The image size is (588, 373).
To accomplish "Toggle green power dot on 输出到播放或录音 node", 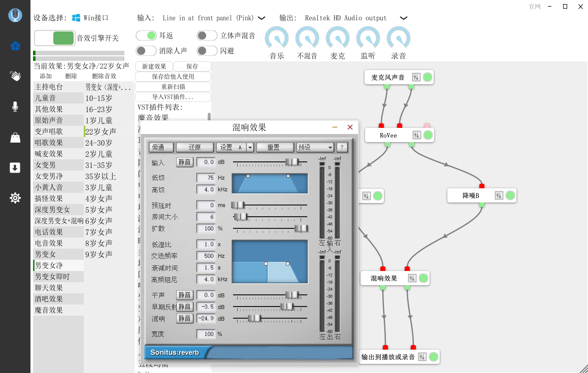I will click(434, 357).
